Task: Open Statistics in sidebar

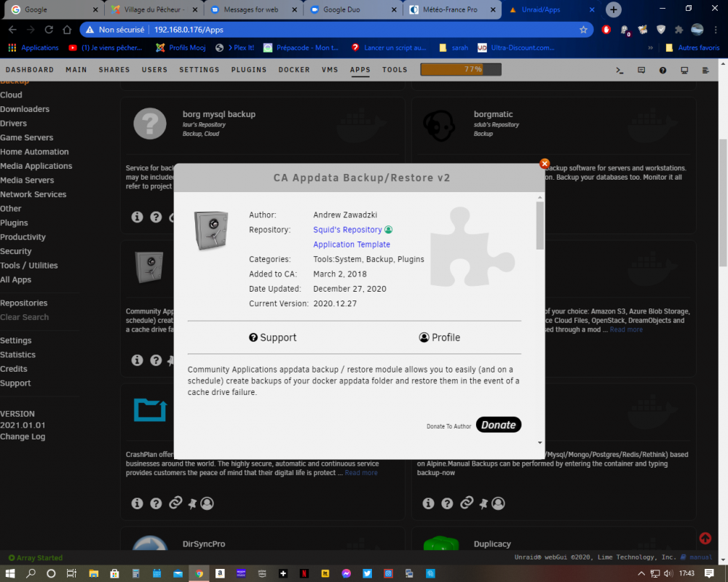Action: [x=17, y=354]
